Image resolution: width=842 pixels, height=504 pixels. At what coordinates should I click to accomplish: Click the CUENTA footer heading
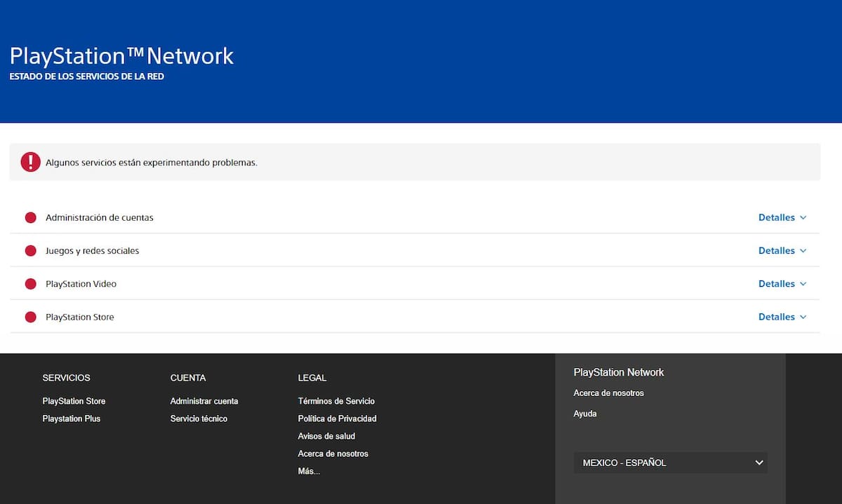coord(188,378)
